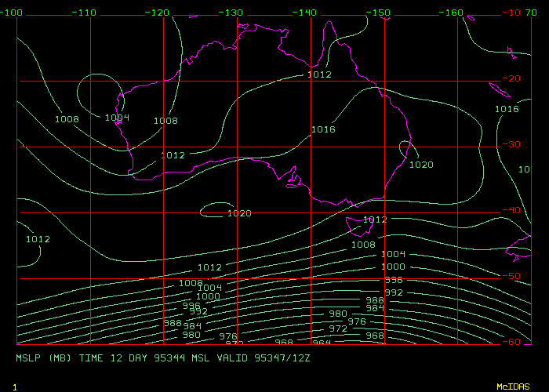This screenshot has height=392, width=549.
Task: Click the 1020 label south of Australia
Action: tap(238, 213)
